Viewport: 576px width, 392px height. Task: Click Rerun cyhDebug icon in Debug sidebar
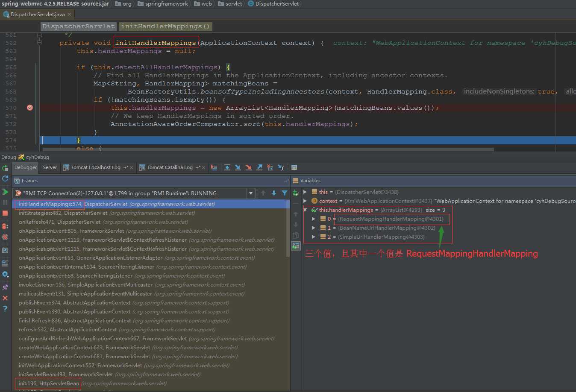pos(5,168)
